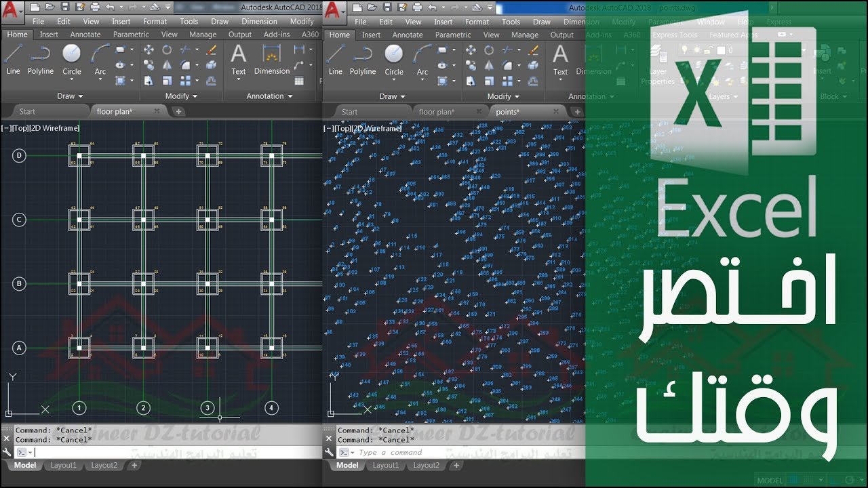This screenshot has width=868, height=488.
Task: Click the [-][Top][2D Wireframe] viewport label left window
Action: 40,128
